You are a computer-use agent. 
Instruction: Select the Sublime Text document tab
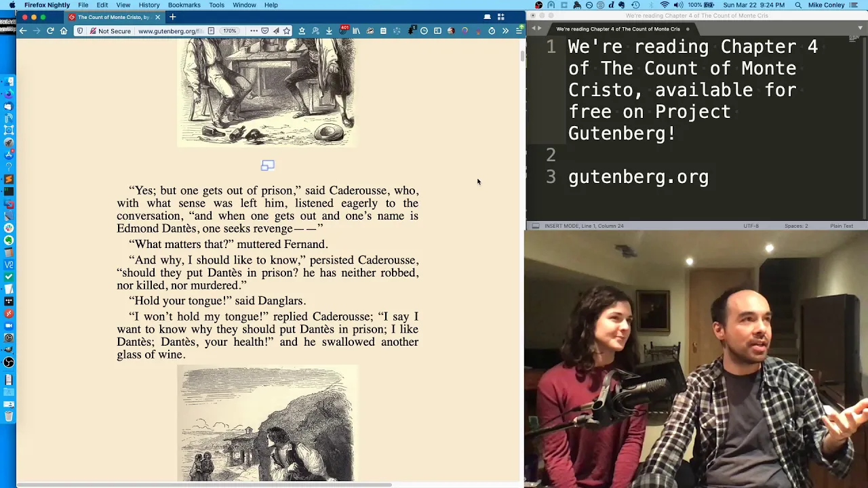click(x=618, y=29)
